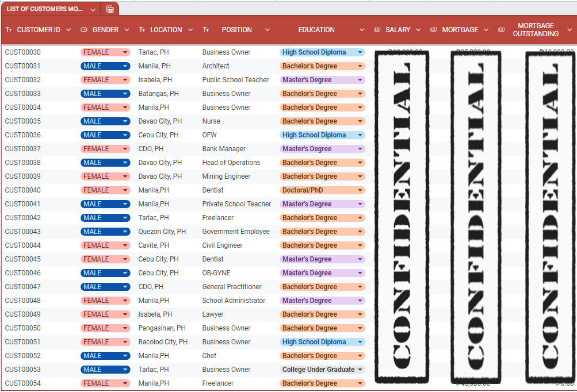Open College Under Graduate dropdown for CUST00053
Image resolution: width=577 pixels, height=392 pixels.
pyautogui.click(x=322, y=370)
